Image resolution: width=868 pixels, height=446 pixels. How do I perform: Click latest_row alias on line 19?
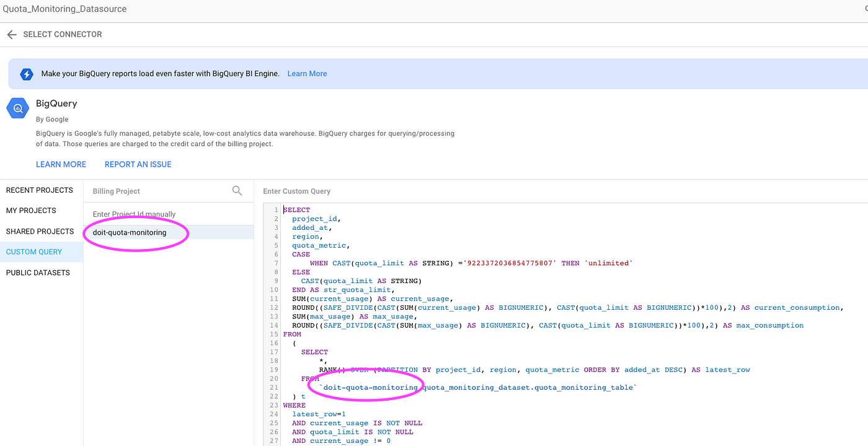(727, 370)
